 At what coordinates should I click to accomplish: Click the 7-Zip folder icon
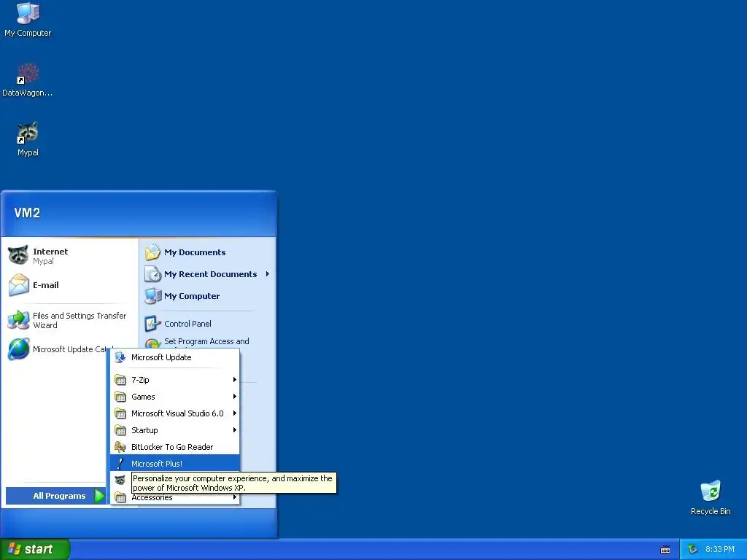120,380
